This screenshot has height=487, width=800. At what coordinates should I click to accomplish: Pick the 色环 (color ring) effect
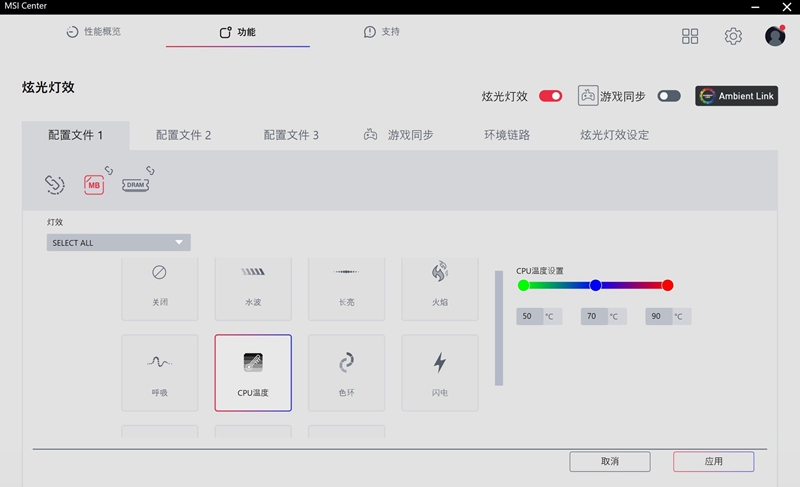pyautogui.click(x=346, y=373)
